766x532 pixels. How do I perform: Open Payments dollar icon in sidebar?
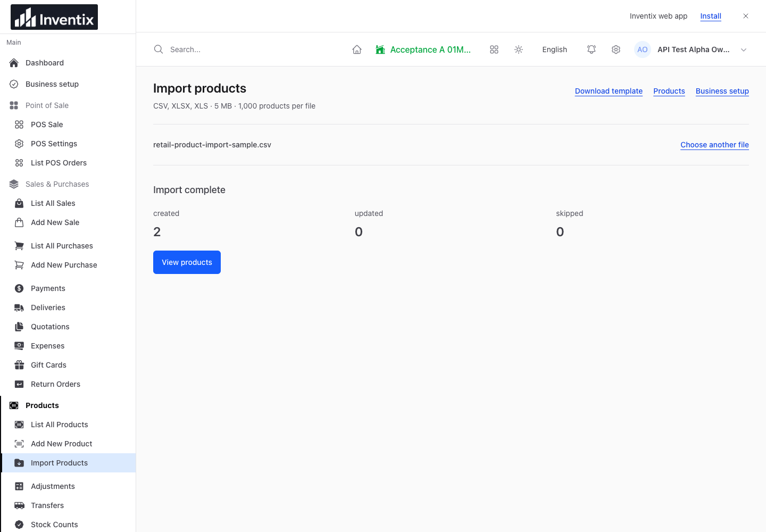pyautogui.click(x=19, y=288)
